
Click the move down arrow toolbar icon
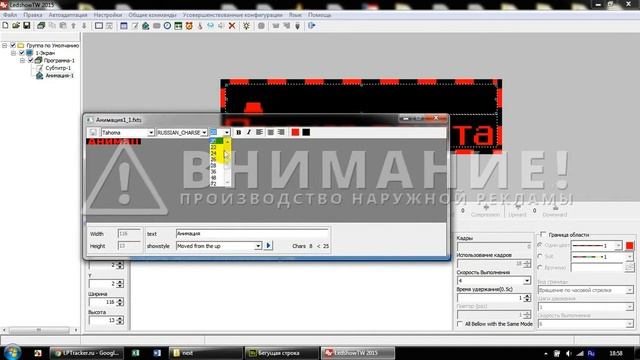pyautogui.click(x=84, y=26)
